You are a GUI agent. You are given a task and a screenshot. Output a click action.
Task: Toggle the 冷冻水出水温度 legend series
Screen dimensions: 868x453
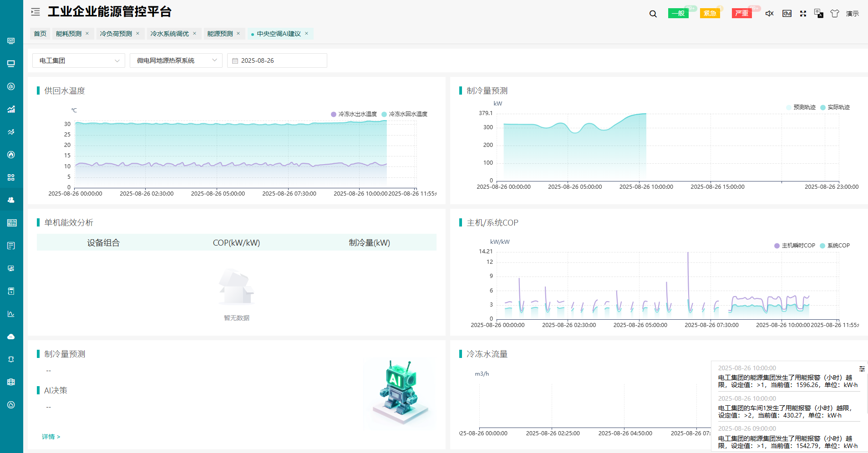354,114
